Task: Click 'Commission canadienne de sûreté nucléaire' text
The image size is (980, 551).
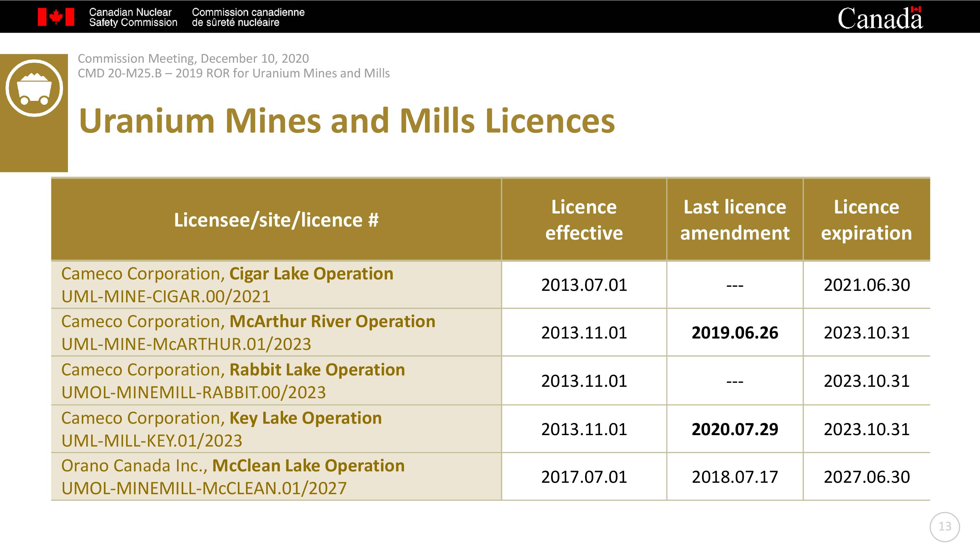Action: click(248, 18)
